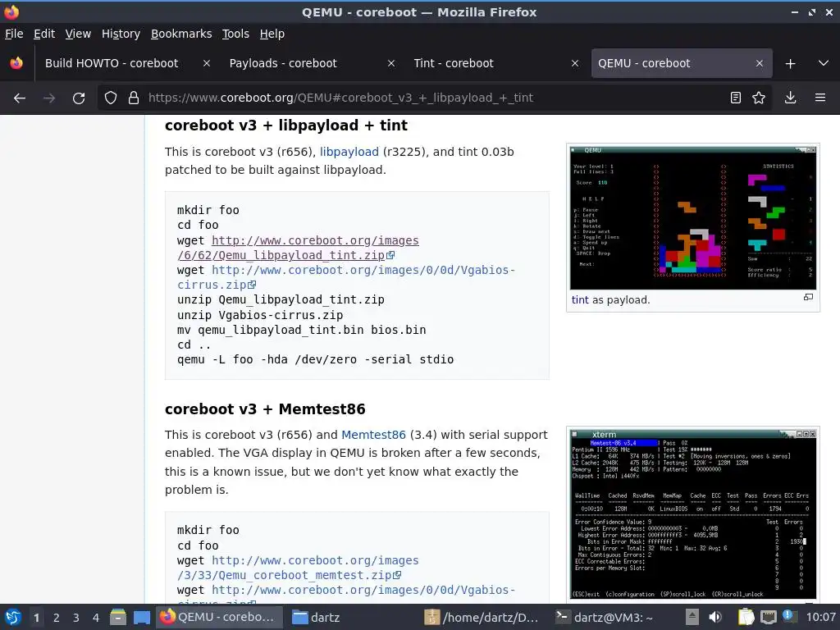This screenshot has width=840, height=630.
Task: Click the removable media eject tray icon
Action: (x=692, y=617)
